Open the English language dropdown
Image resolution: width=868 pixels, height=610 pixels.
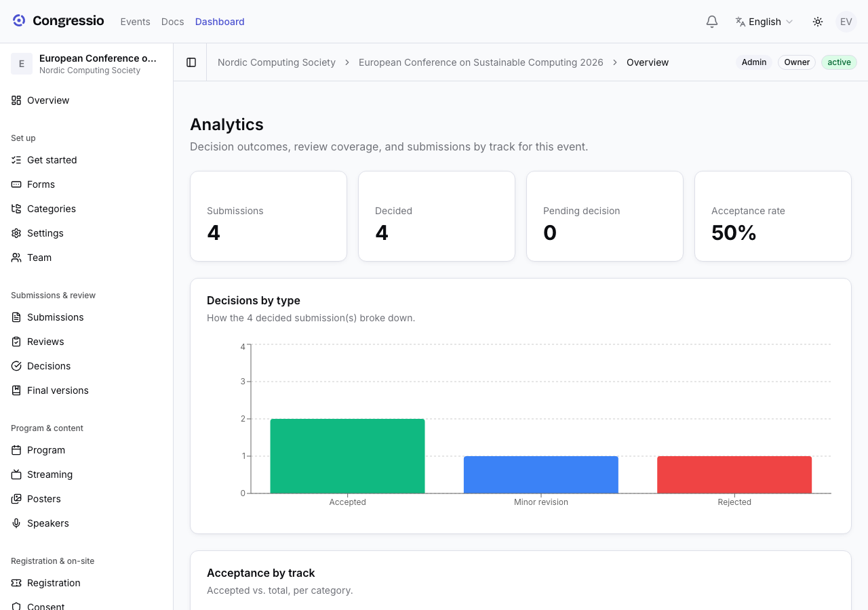click(764, 22)
